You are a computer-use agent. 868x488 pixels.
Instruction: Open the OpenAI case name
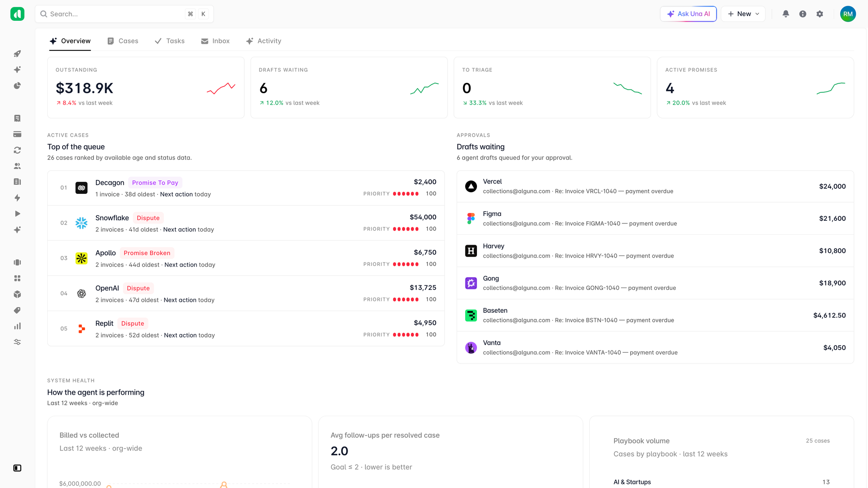click(x=107, y=288)
